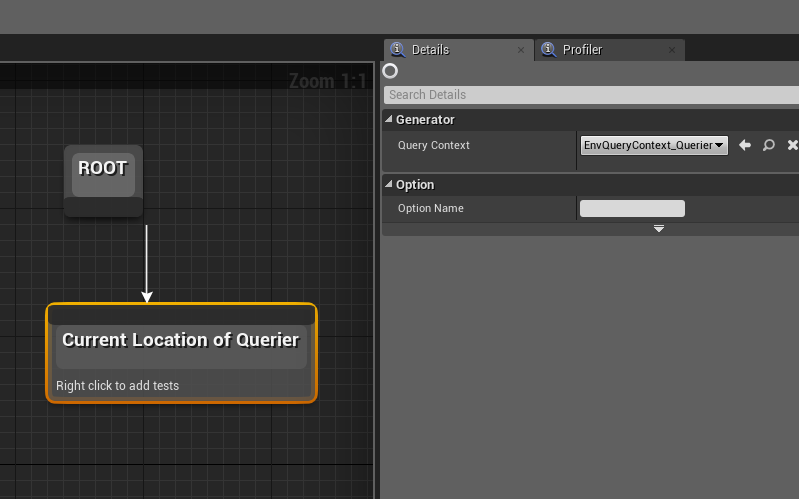The image size is (799, 499).
Task: Click the Option Name text field
Action: (632, 208)
